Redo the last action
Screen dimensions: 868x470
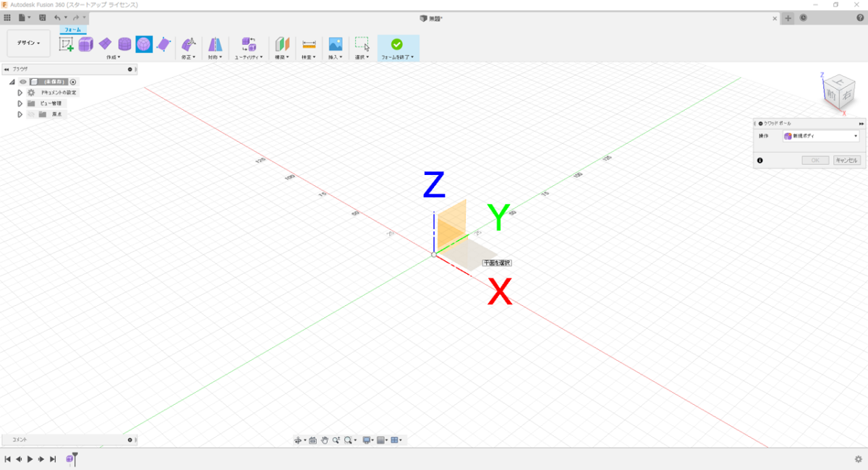click(75, 17)
